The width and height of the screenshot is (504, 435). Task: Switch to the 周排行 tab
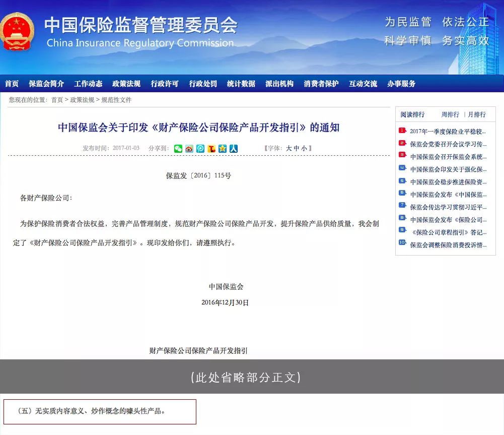click(x=450, y=114)
